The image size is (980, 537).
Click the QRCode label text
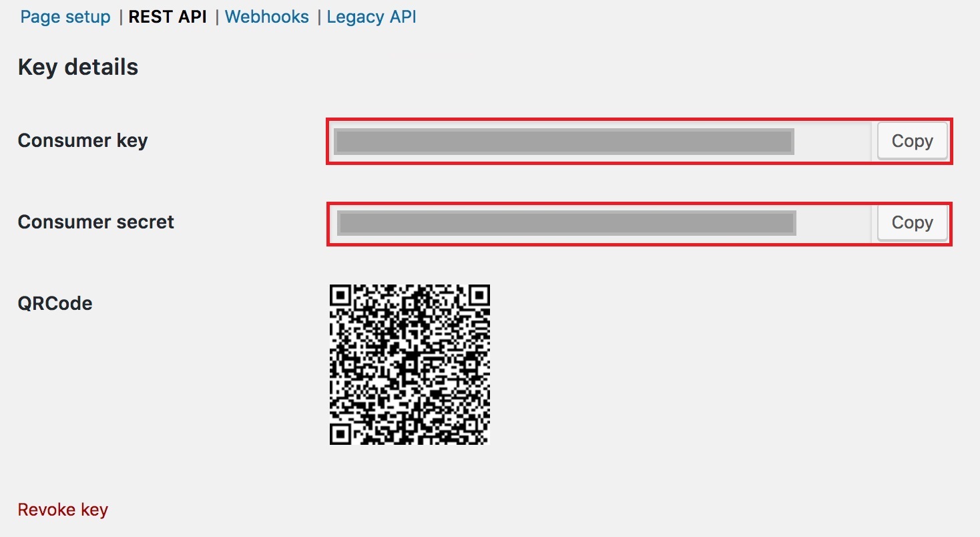click(55, 303)
